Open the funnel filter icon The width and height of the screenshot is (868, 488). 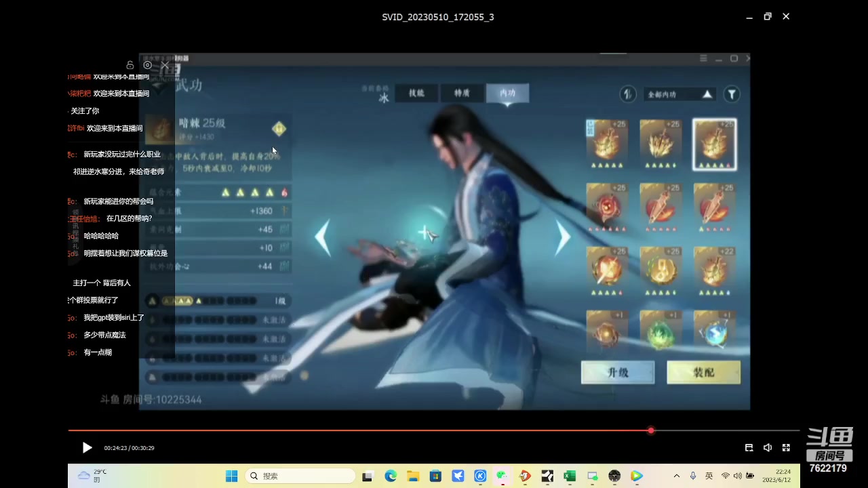coord(731,94)
